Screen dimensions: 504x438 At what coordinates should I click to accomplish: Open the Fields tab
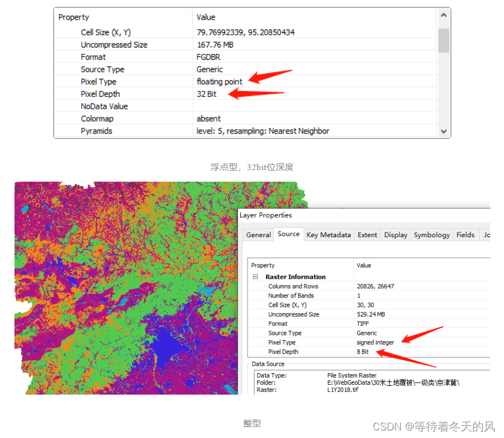click(x=465, y=234)
